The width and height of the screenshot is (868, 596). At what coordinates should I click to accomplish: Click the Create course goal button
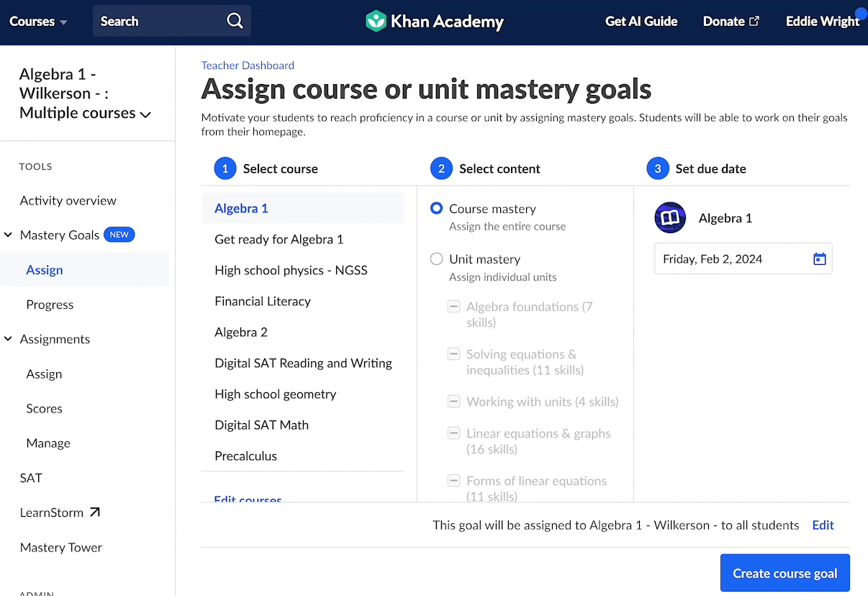[785, 572]
